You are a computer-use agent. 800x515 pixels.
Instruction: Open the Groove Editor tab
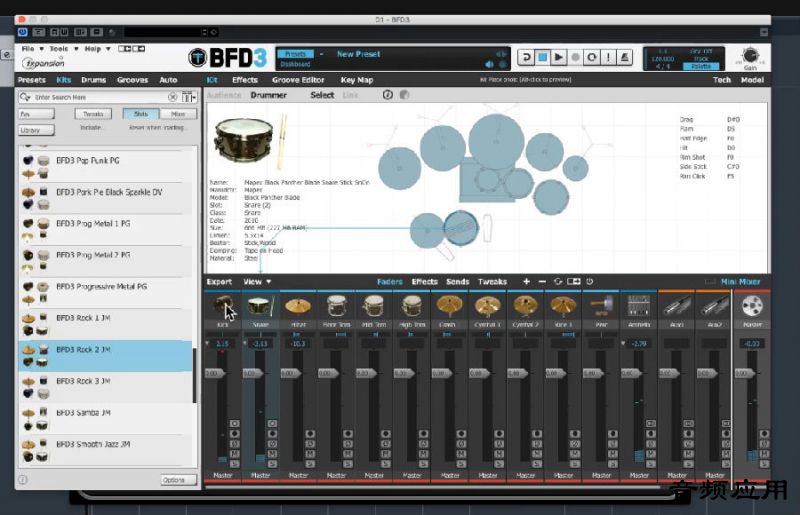[298, 80]
